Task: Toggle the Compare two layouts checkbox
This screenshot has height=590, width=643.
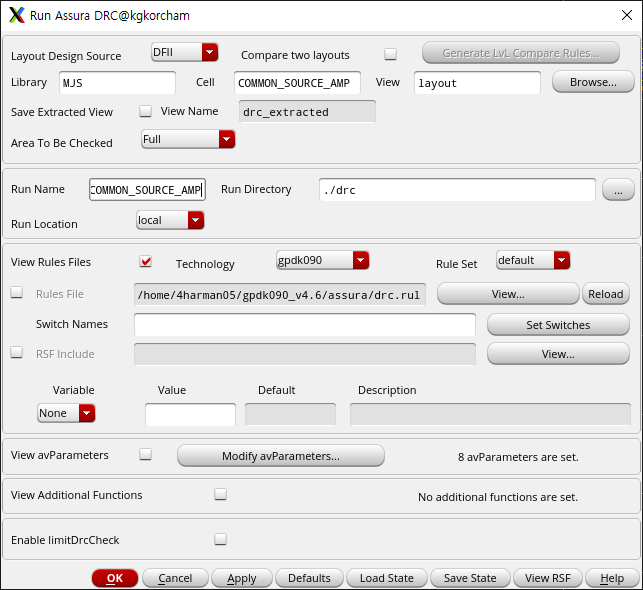Action: pos(390,54)
